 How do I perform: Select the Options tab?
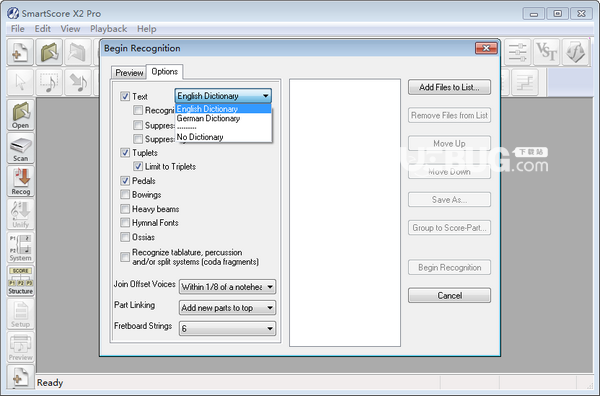165,72
